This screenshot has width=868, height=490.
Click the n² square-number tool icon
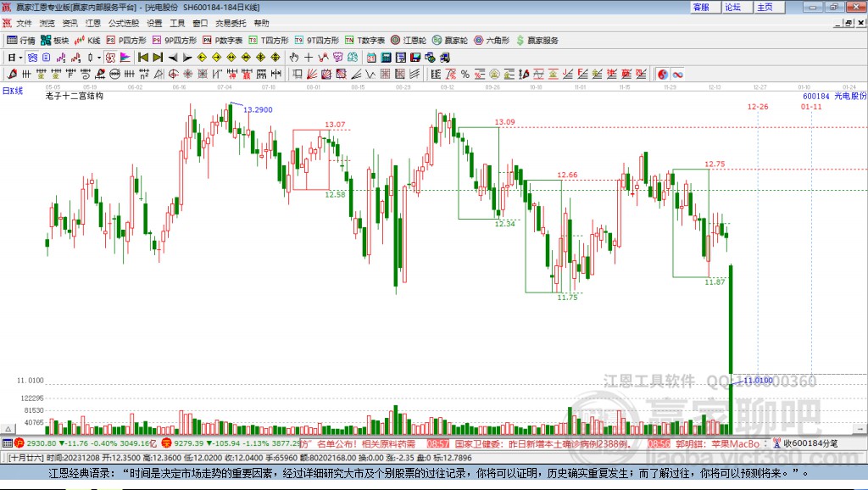[x=144, y=74]
